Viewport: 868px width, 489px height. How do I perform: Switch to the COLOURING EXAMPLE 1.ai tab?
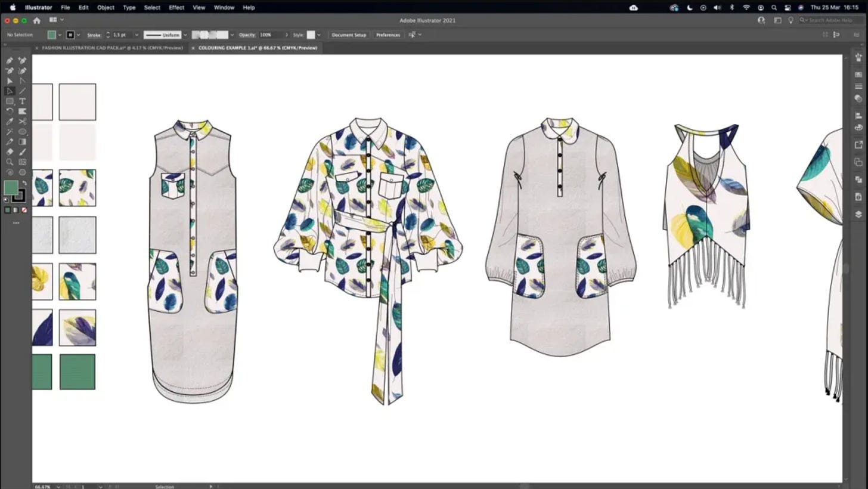256,48
